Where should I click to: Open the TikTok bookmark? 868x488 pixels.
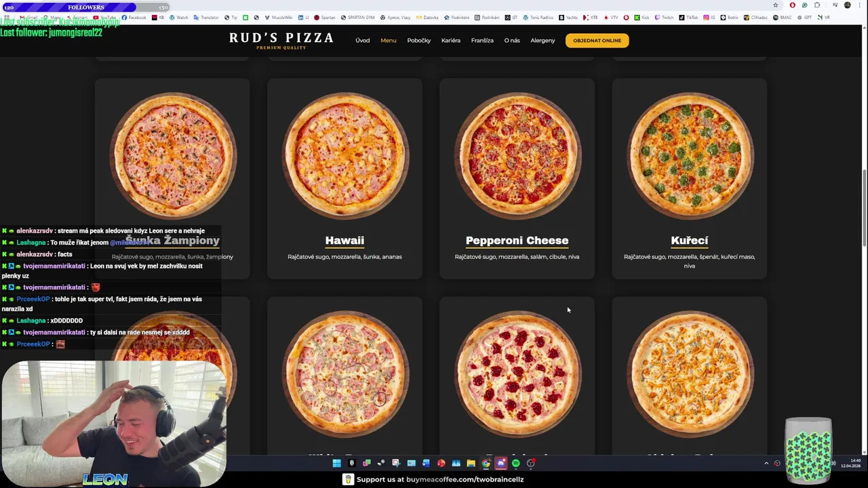688,18
